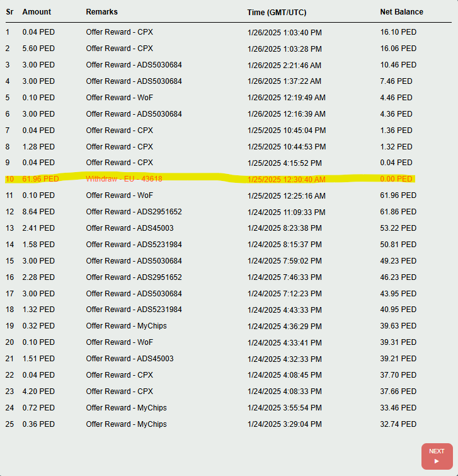Screen dimensions: 458x476
Task: Click the 61.86 PED net balance
Action: coord(398,212)
